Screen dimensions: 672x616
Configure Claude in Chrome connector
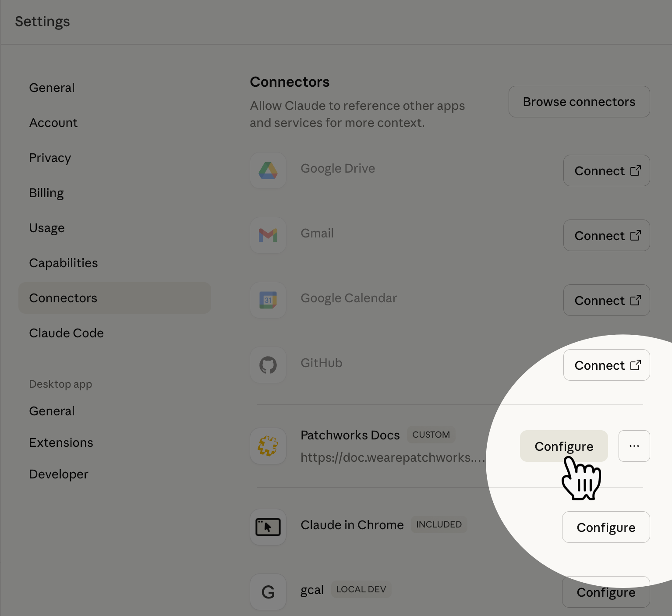606,527
